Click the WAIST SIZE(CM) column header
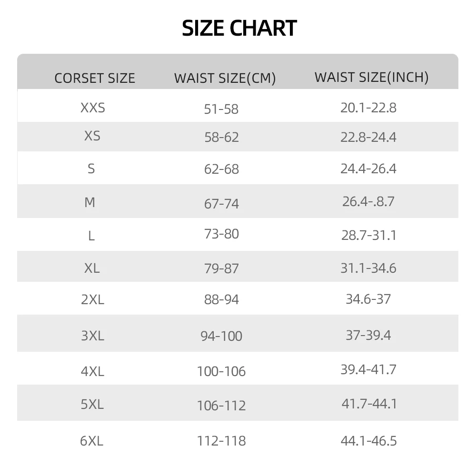This screenshot has width=476, height=476. 225,78
